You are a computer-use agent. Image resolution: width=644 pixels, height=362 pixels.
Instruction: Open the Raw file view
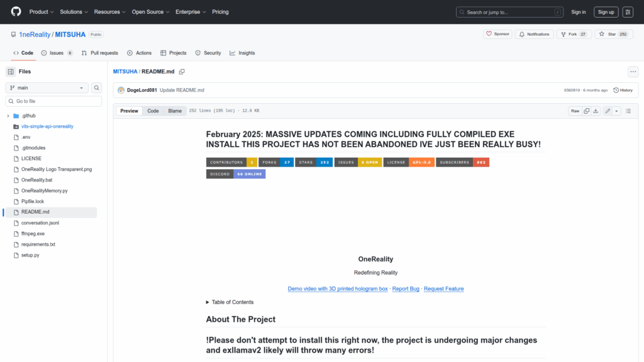point(575,111)
